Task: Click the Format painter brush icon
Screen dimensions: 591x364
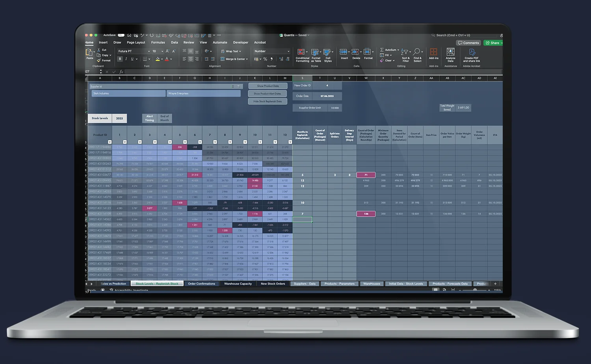Action: tap(99, 60)
